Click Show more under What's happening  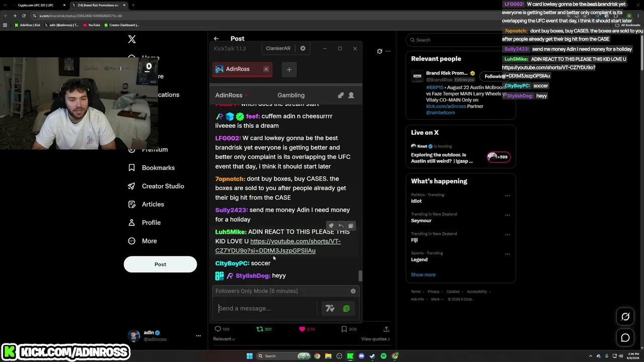pos(423,275)
